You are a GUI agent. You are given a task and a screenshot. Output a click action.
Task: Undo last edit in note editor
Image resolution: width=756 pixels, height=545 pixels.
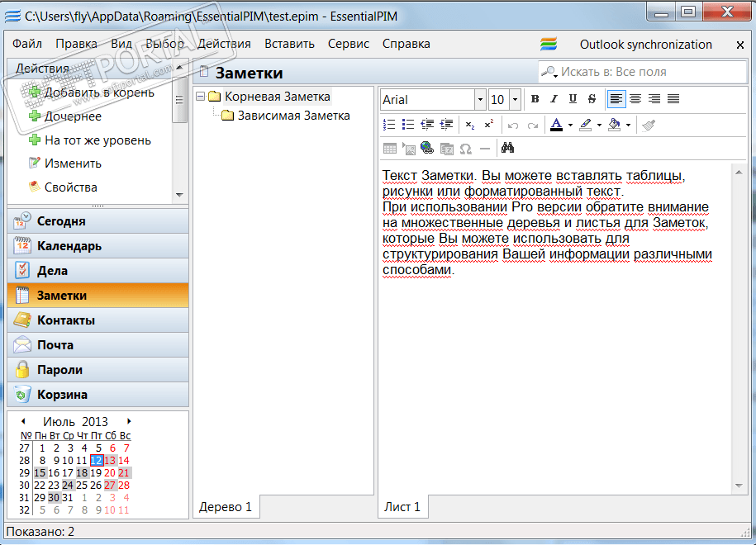coord(513,126)
